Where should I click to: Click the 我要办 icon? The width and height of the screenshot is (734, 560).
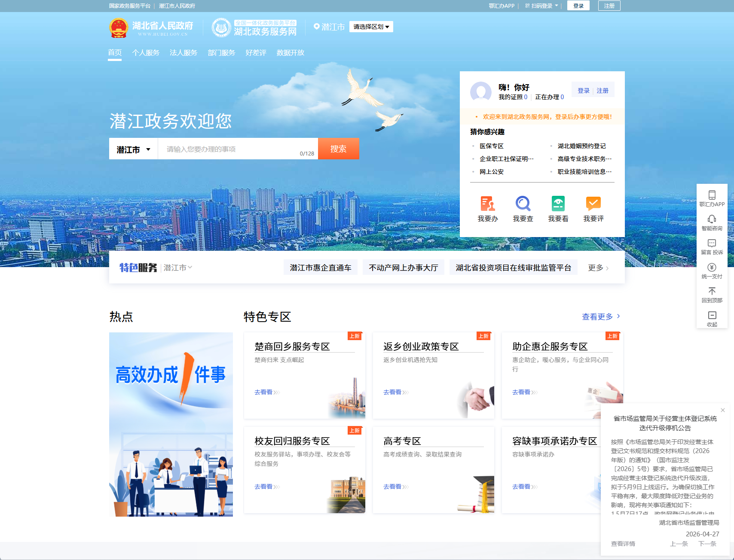tap(488, 204)
